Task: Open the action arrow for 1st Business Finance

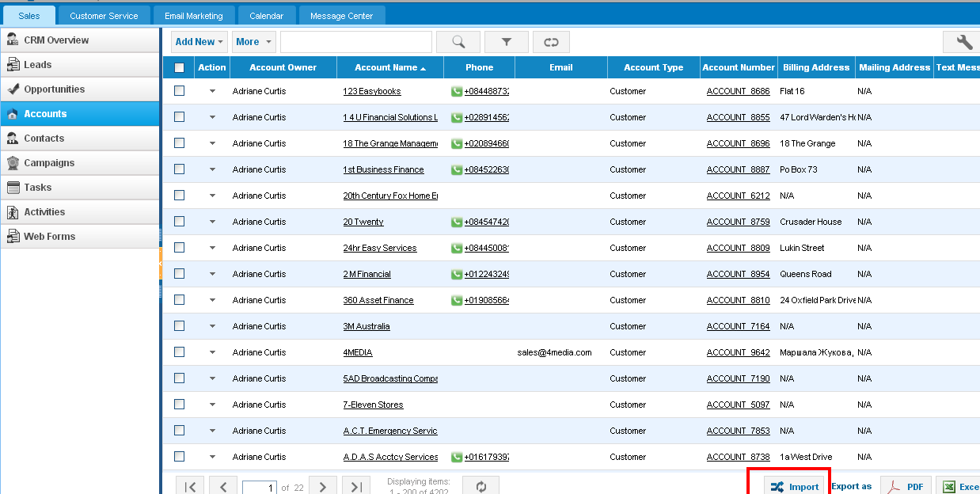Action: click(212, 170)
